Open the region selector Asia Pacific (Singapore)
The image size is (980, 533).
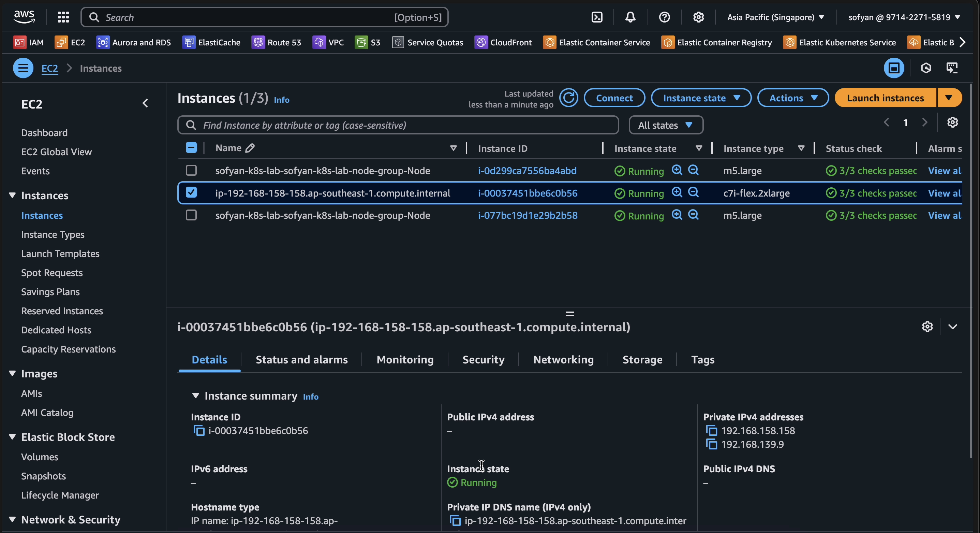coord(776,17)
